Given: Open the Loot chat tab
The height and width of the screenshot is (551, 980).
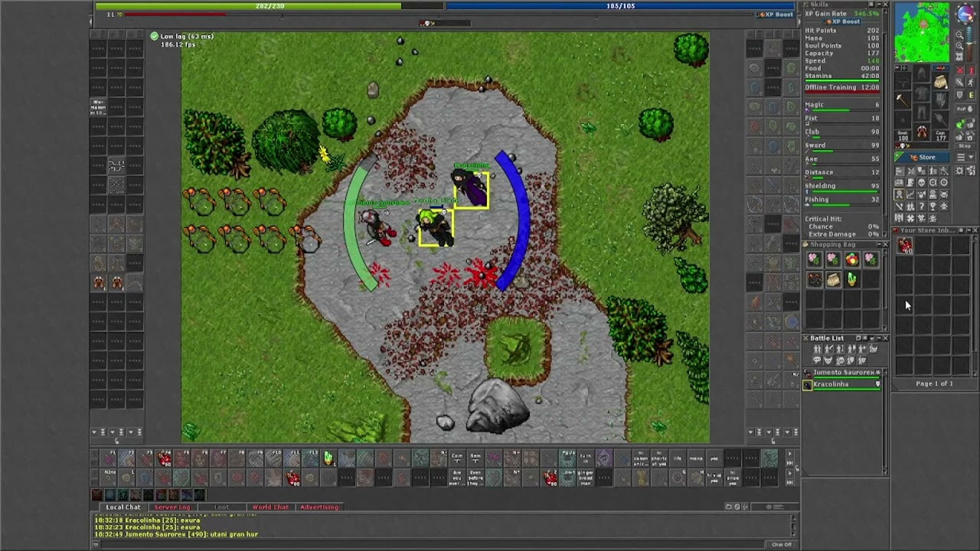Looking at the screenshot, I should [221, 507].
